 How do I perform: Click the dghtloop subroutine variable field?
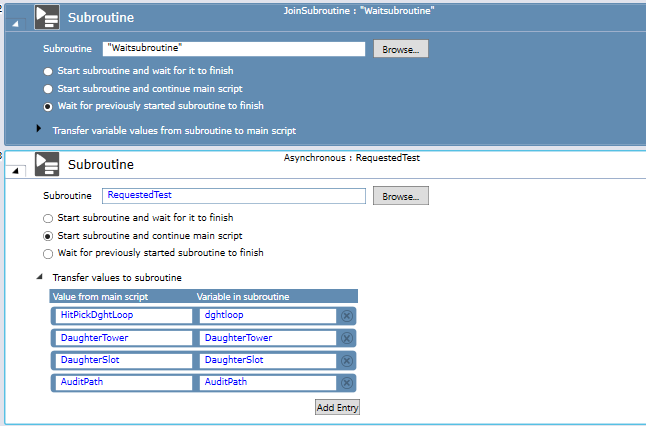pyautogui.click(x=267, y=315)
